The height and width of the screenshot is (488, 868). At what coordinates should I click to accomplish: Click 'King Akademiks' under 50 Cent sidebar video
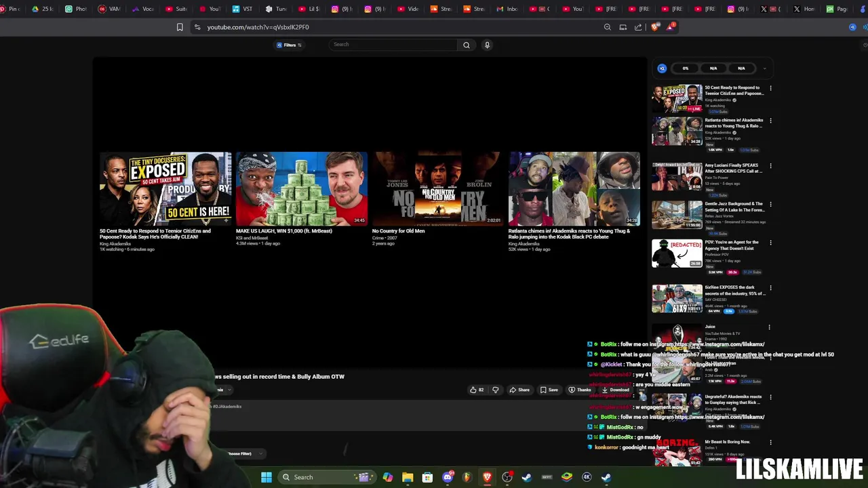point(717,100)
